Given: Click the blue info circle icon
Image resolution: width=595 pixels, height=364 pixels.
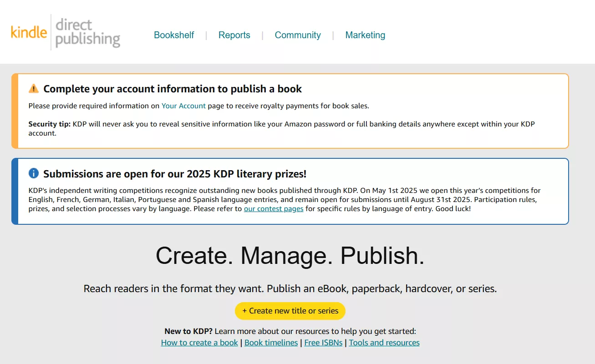Looking at the screenshot, I should pyautogui.click(x=34, y=173).
